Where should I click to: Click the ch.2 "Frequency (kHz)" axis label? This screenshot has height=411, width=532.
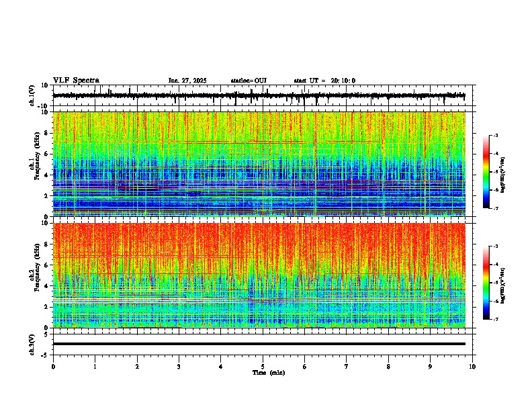coord(37,267)
